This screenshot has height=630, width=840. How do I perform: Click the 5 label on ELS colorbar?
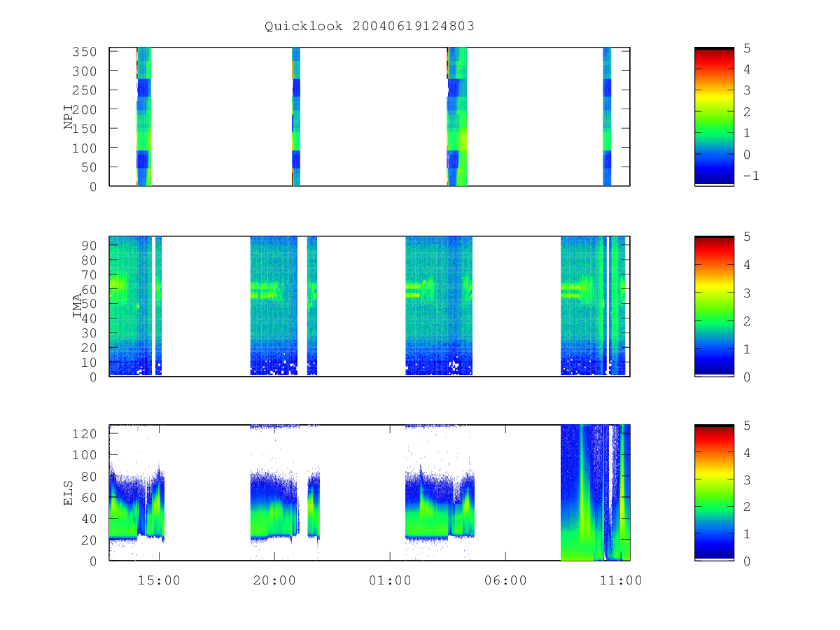pyautogui.click(x=745, y=426)
